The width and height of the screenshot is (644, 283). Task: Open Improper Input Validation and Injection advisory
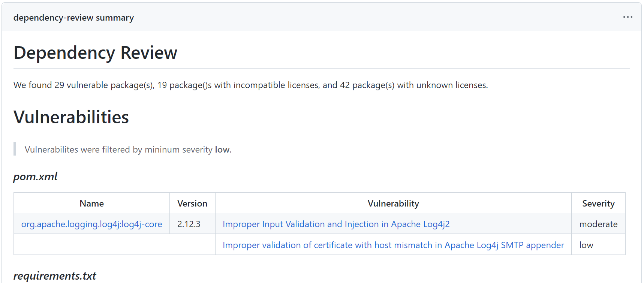click(336, 224)
